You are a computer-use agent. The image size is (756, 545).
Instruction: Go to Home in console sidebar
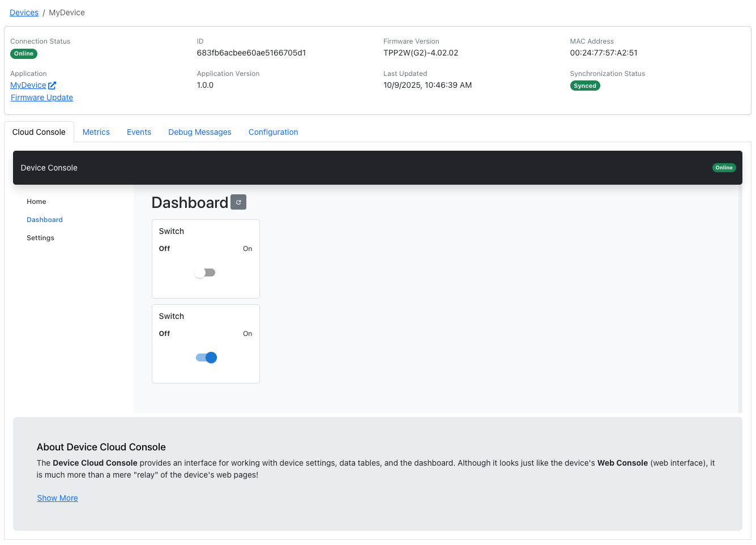coord(36,202)
